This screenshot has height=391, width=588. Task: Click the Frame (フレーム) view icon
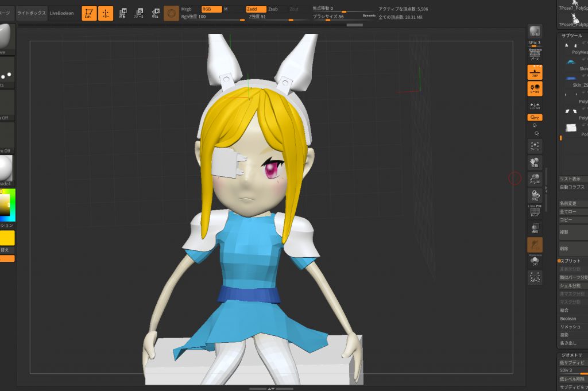pos(535,146)
